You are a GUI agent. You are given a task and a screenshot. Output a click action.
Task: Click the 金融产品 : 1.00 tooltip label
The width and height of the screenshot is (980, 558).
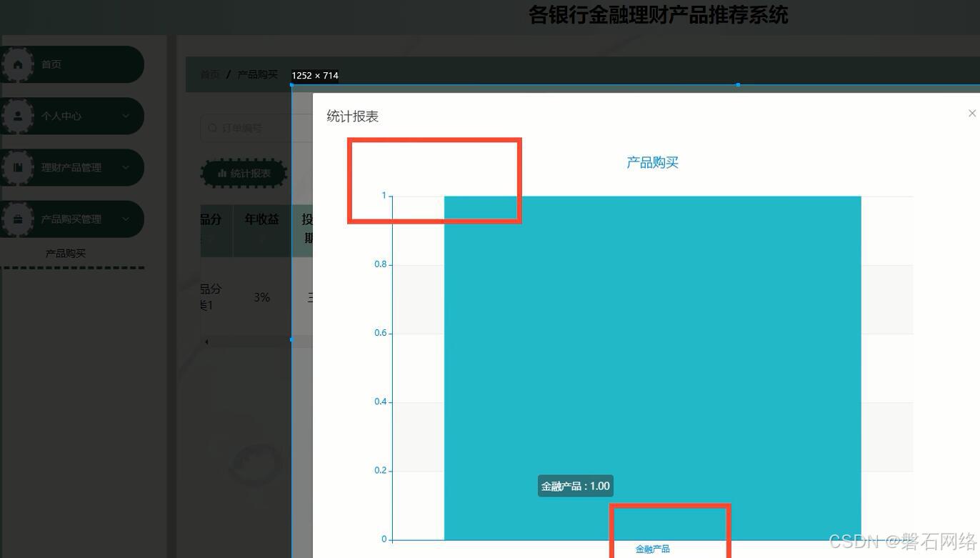point(575,486)
